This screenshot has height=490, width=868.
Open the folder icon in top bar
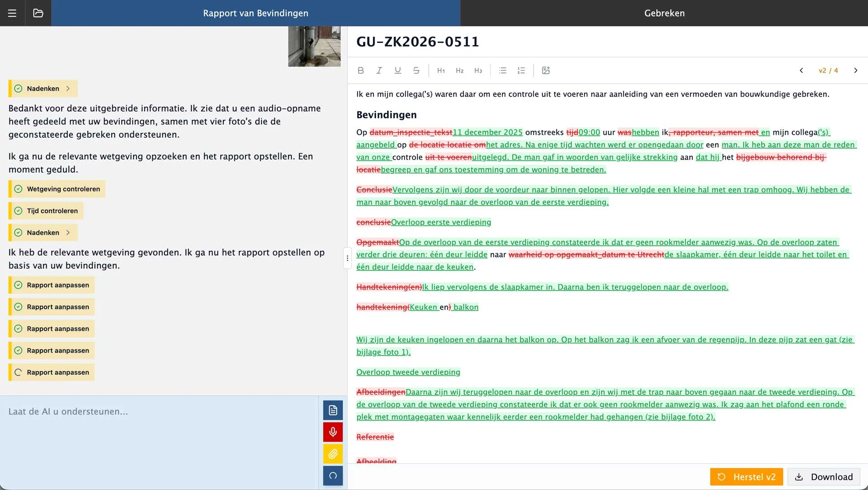[38, 13]
